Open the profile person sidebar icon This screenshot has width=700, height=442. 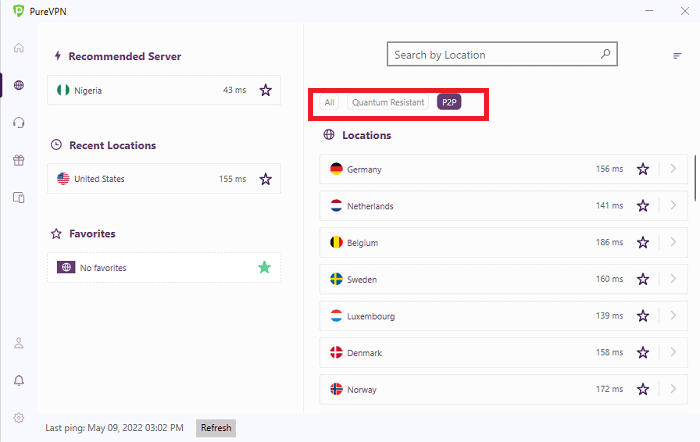[19, 343]
